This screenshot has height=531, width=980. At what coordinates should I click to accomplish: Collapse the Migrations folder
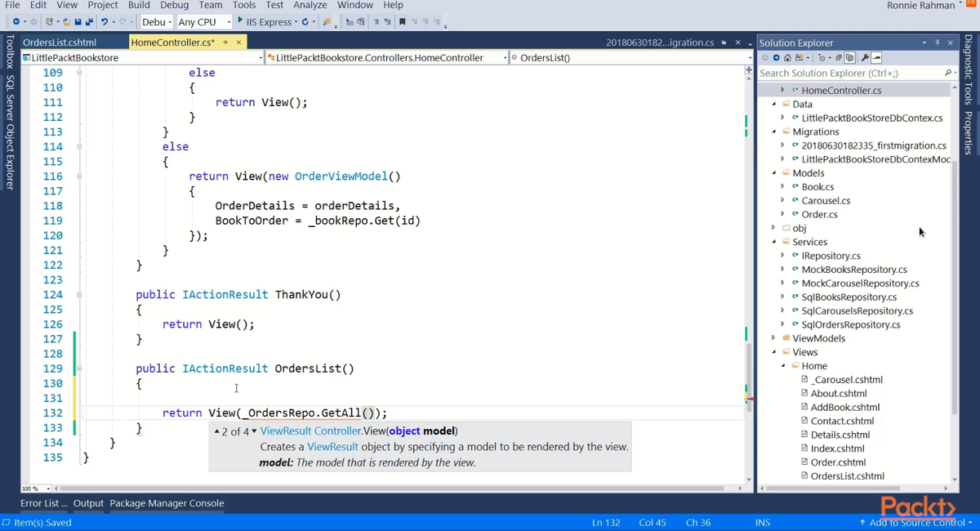pos(774,132)
